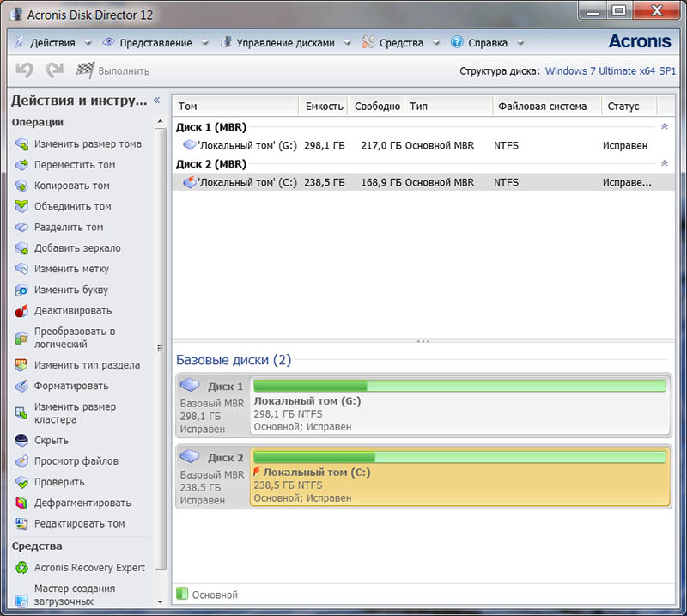
Task: Collapse the Диск 1 (MBR) group
Action: [x=664, y=126]
